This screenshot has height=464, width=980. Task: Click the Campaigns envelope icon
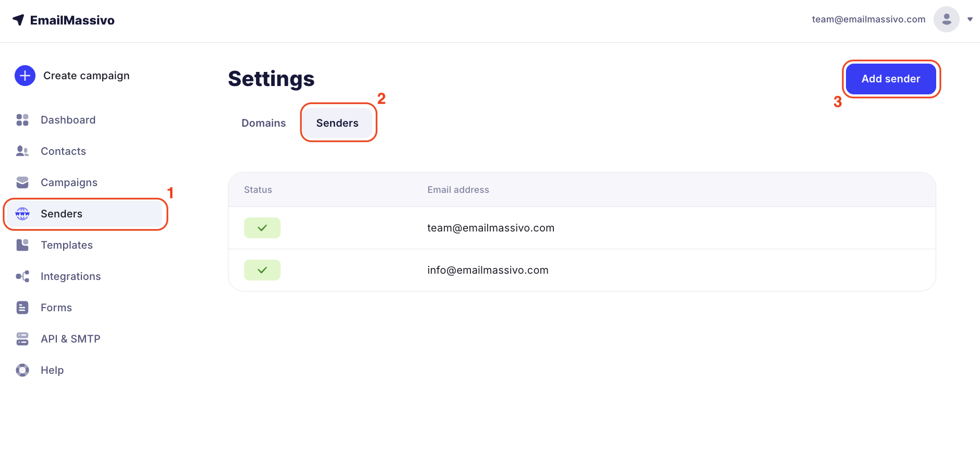22,182
